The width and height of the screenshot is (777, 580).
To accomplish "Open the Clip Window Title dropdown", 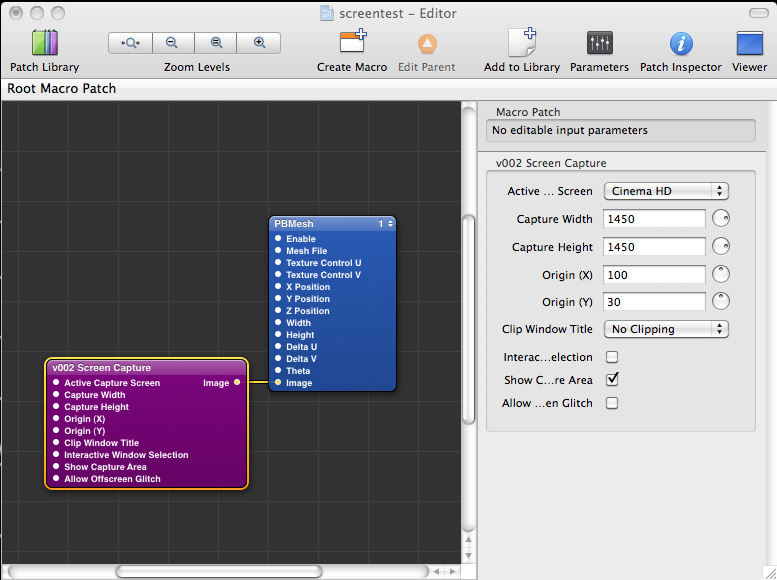I will pos(666,329).
